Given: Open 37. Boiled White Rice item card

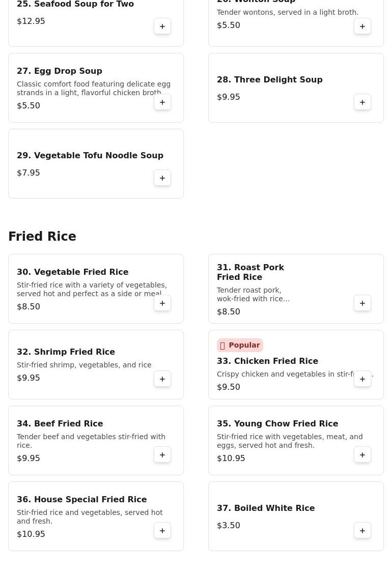Looking at the screenshot, I should (x=265, y=508).
